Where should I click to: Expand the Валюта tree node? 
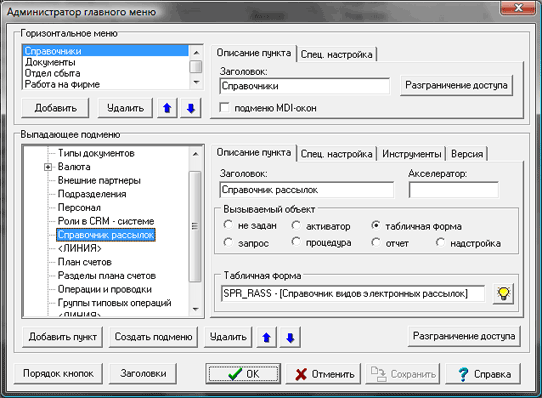[48, 167]
